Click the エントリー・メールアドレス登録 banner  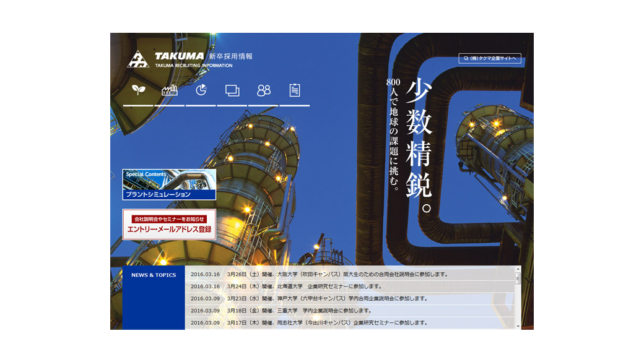[x=169, y=225]
